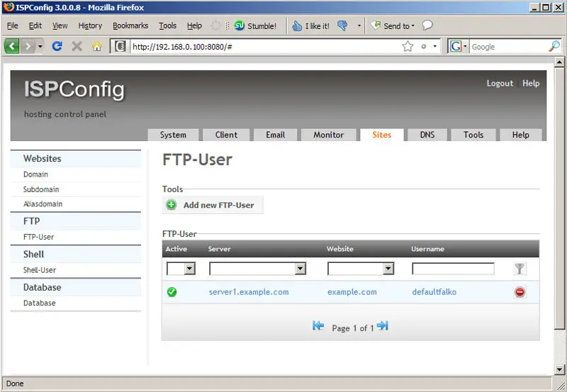This screenshot has width=567, height=392.
Task: Click the funnel filter icon
Action: coord(520,269)
